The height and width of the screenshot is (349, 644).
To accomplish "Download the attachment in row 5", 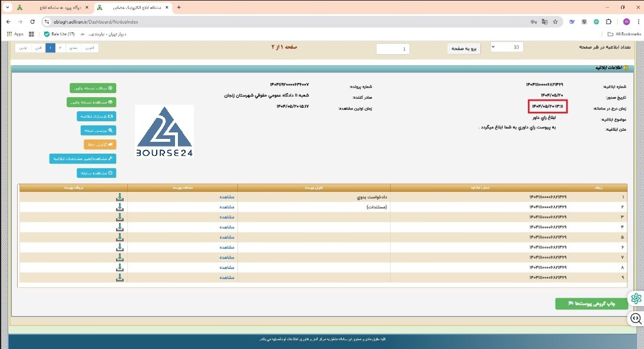I will (x=120, y=237).
